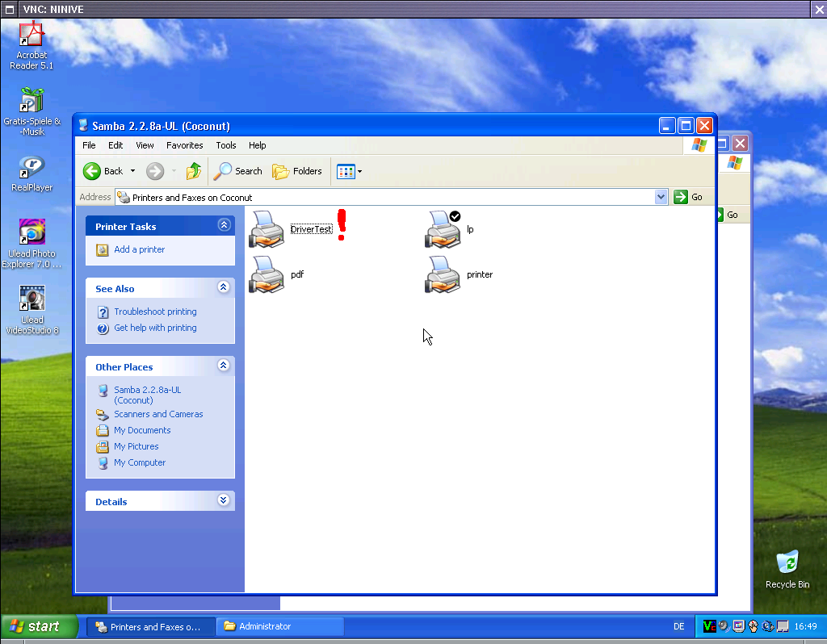
Task: Click the Start button on taskbar
Action: pos(39,626)
